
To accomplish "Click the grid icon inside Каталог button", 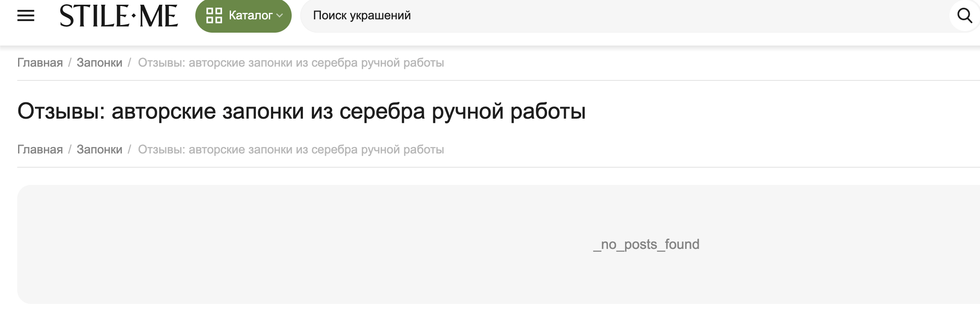I will click(x=214, y=15).
